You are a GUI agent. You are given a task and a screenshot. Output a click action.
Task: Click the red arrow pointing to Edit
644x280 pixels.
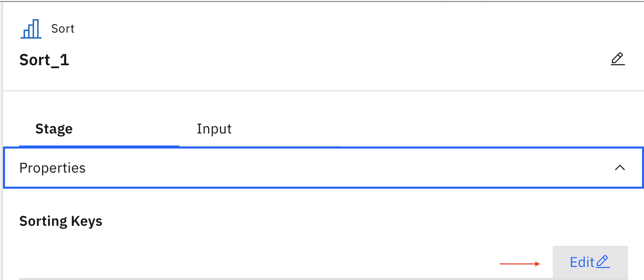pos(520,263)
